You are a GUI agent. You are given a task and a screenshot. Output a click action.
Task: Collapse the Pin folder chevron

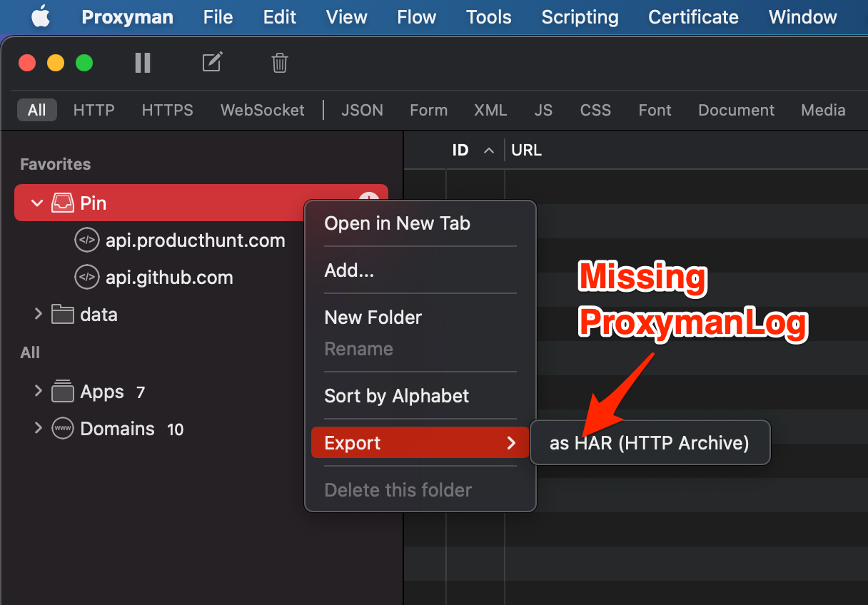click(x=37, y=203)
